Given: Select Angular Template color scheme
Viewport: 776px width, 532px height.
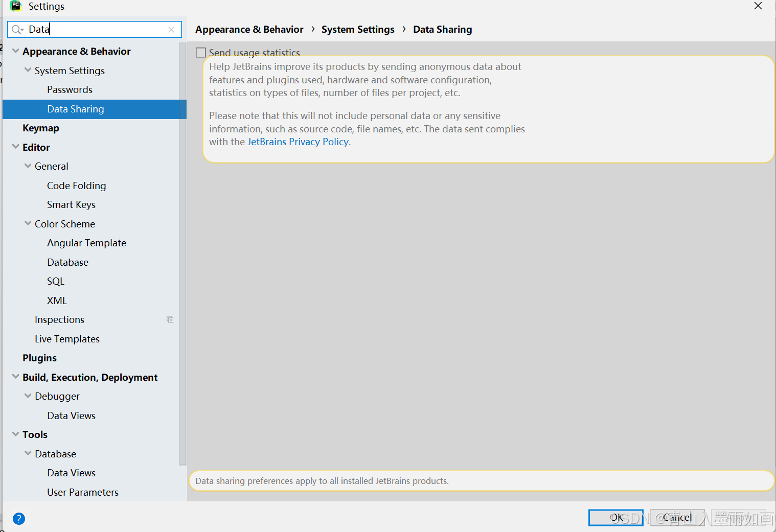Looking at the screenshot, I should tap(87, 243).
